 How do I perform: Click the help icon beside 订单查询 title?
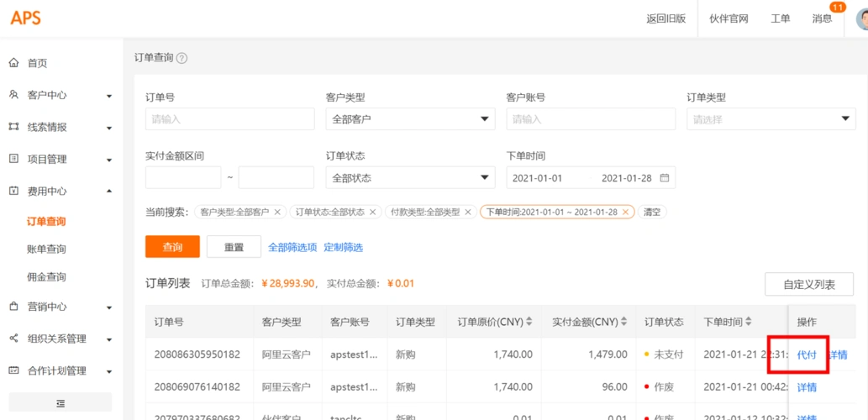(182, 58)
